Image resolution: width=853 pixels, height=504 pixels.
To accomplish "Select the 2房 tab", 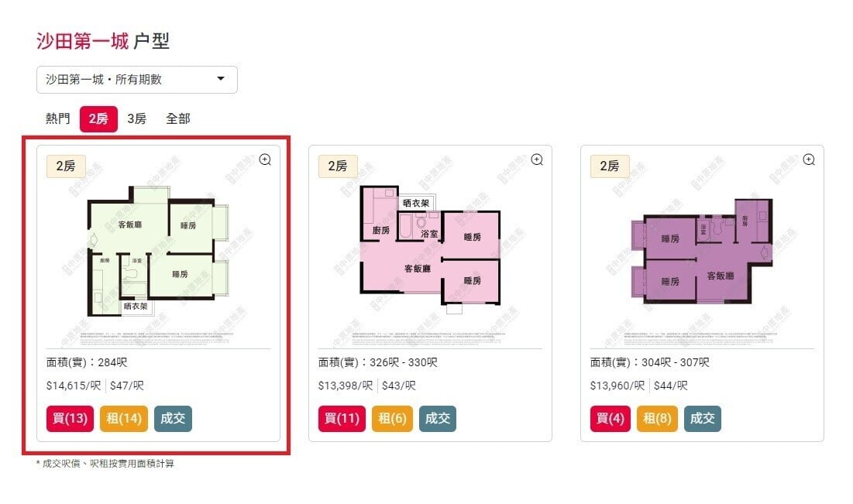I will coord(98,118).
